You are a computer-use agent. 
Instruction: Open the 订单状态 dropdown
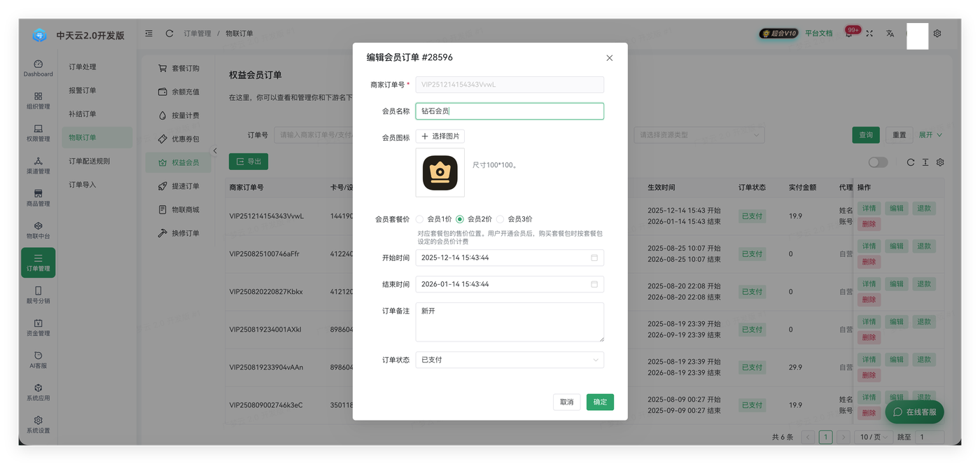510,360
